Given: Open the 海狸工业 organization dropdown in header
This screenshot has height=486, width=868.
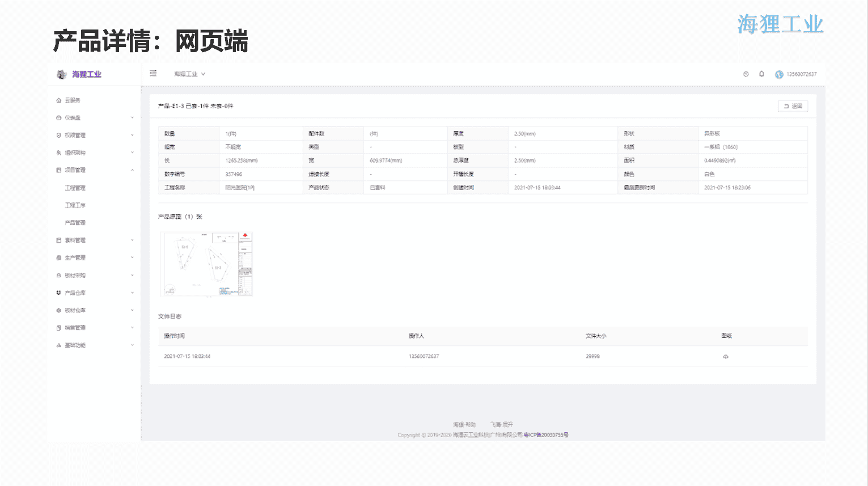Looking at the screenshot, I should click(x=189, y=74).
